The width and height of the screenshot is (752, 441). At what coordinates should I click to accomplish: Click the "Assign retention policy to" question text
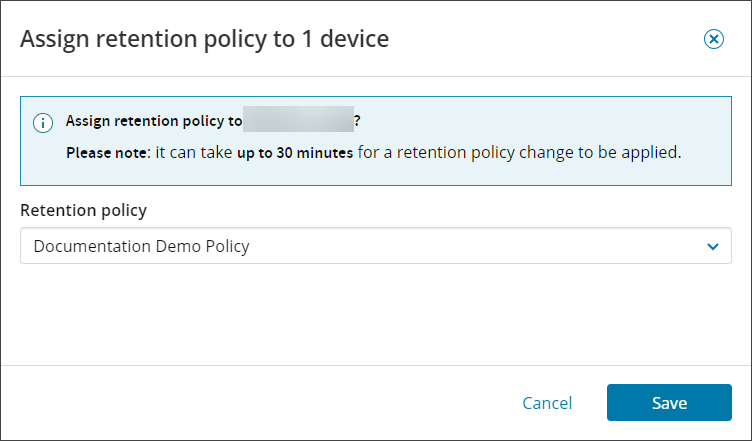tap(153, 121)
